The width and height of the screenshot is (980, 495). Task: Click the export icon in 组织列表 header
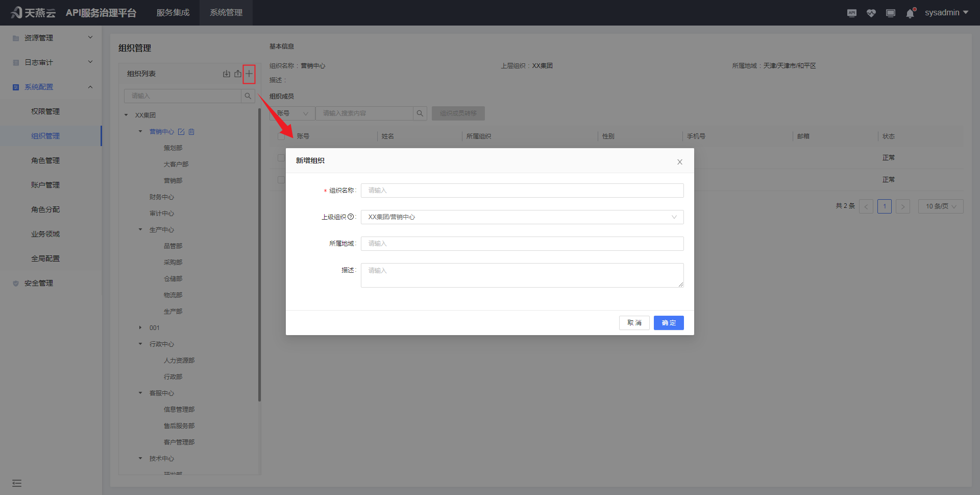[238, 74]
